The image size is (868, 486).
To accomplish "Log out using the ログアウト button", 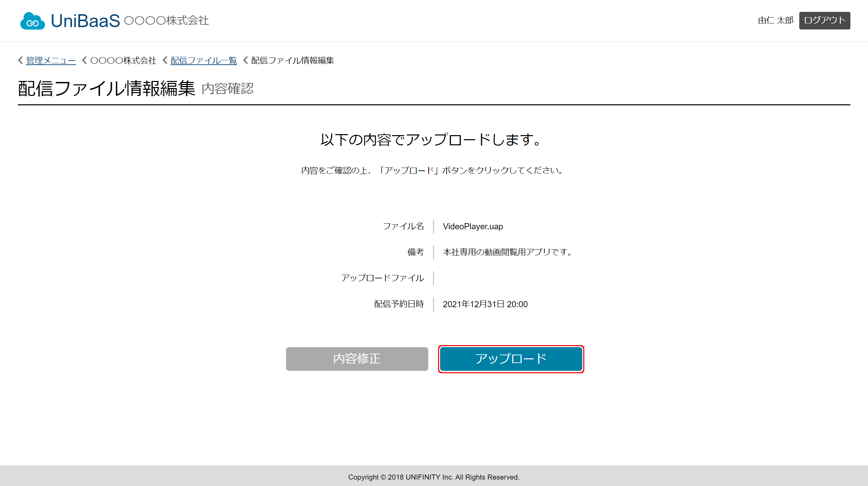I will point(824,21).
